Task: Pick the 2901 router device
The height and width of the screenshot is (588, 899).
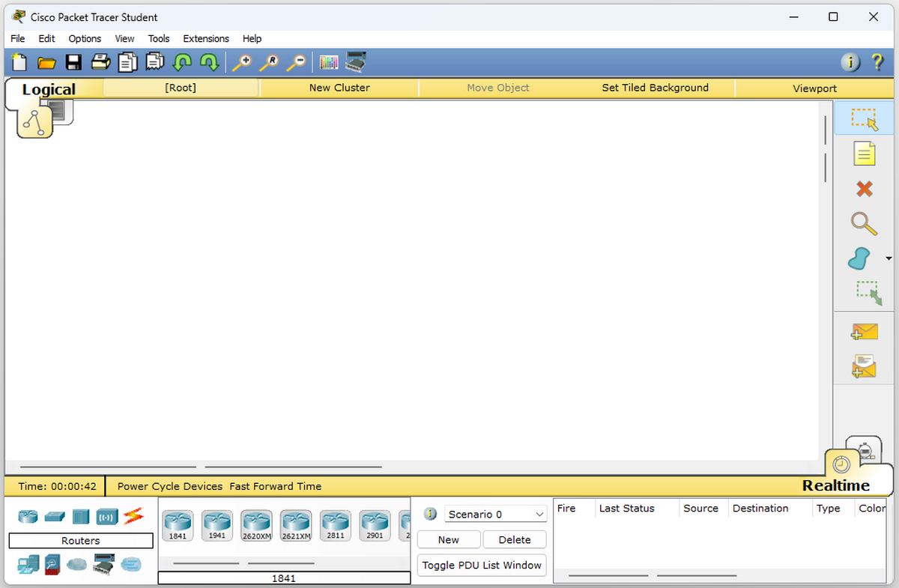Action: pos(375,525)
